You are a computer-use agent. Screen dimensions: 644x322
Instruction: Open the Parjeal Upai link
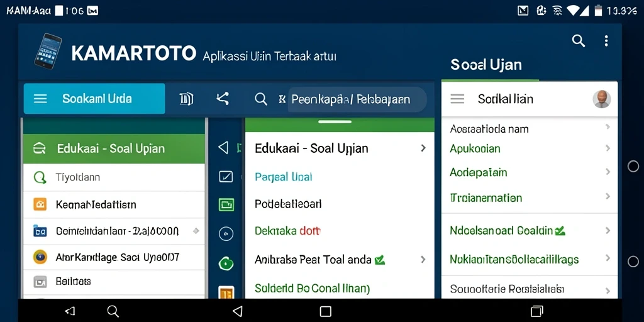[x=284, y=177]
